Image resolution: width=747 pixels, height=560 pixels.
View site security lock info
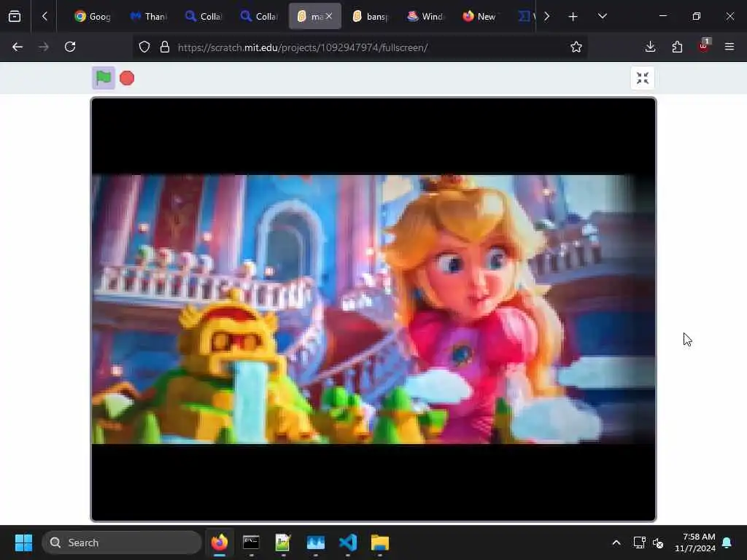pos(165,47)
